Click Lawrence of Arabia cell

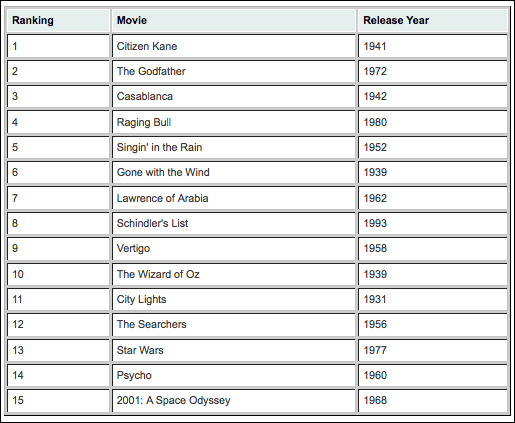pyautogui.click(x=234, y=198)
